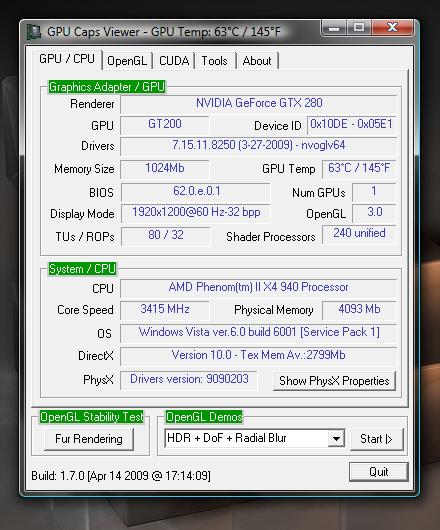
Task: Select the GPU / CPU tab
Action: coord(67,59)
